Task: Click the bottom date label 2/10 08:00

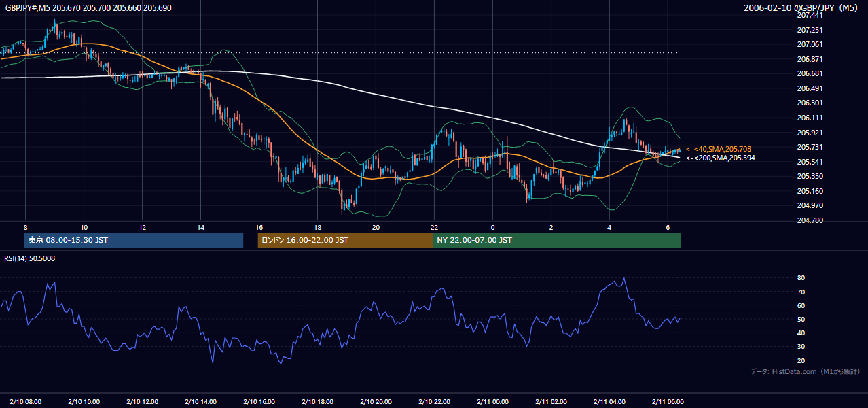Action: (x=25, y=402)
